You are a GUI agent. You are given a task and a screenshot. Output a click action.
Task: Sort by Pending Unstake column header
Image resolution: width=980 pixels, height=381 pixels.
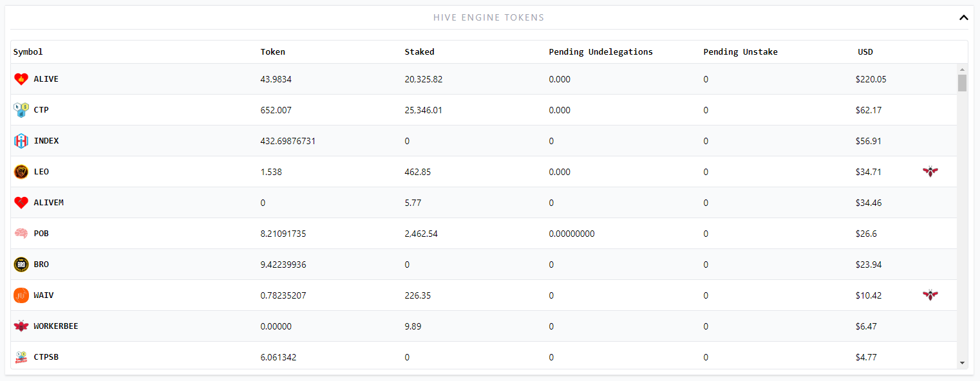click(x=740, y=52)
